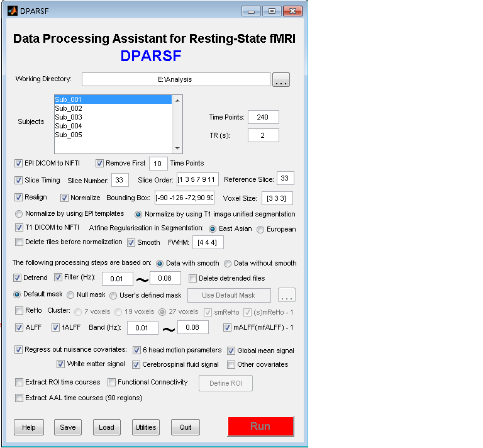The height and width of the screenshot is (448, 483).
Task: Select Normalize by T1 image unified segmentation
Action: (138, 215)
